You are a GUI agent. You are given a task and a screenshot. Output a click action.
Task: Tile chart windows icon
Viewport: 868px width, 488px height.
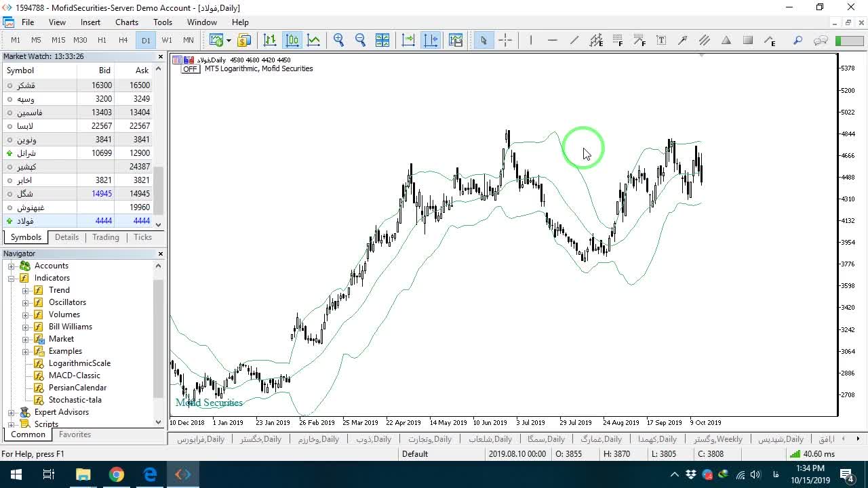pyautogui.click(x=382, y=40)
